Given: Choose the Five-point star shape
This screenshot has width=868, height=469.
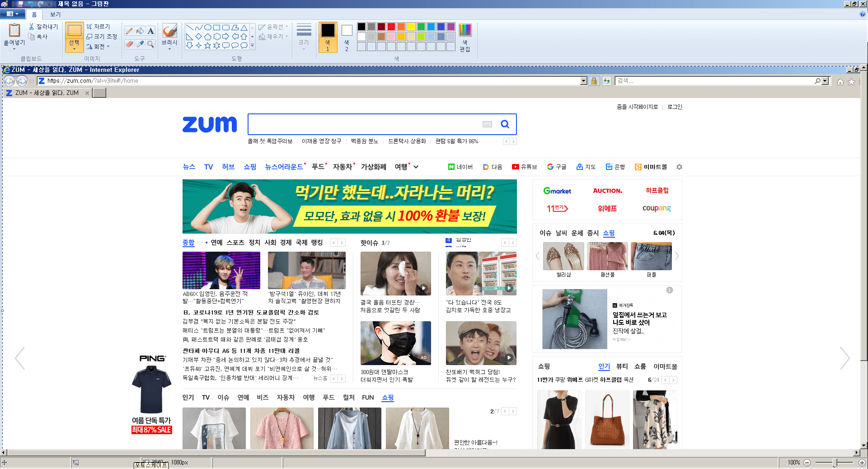Looking at the screenshot, I should pyautogui.click(x=208, y=45).
